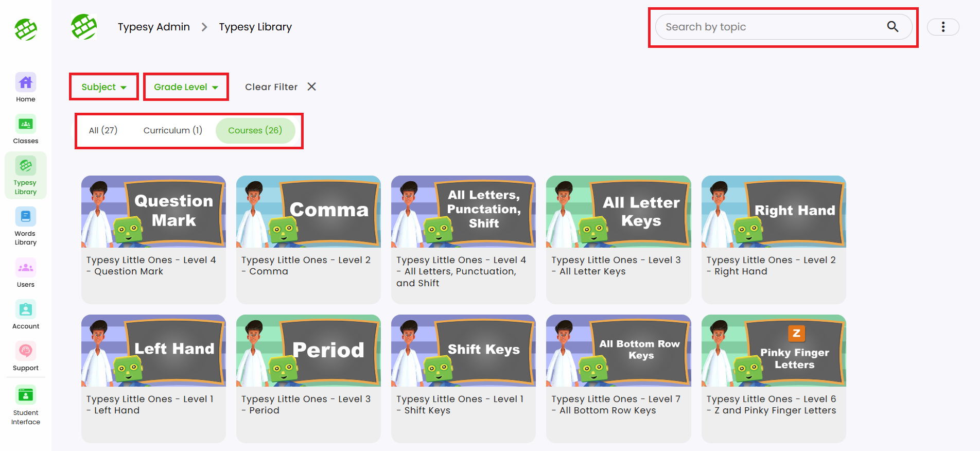Open the three-dot more options menu
The image size is (980, 451).
tap(943, 27)
